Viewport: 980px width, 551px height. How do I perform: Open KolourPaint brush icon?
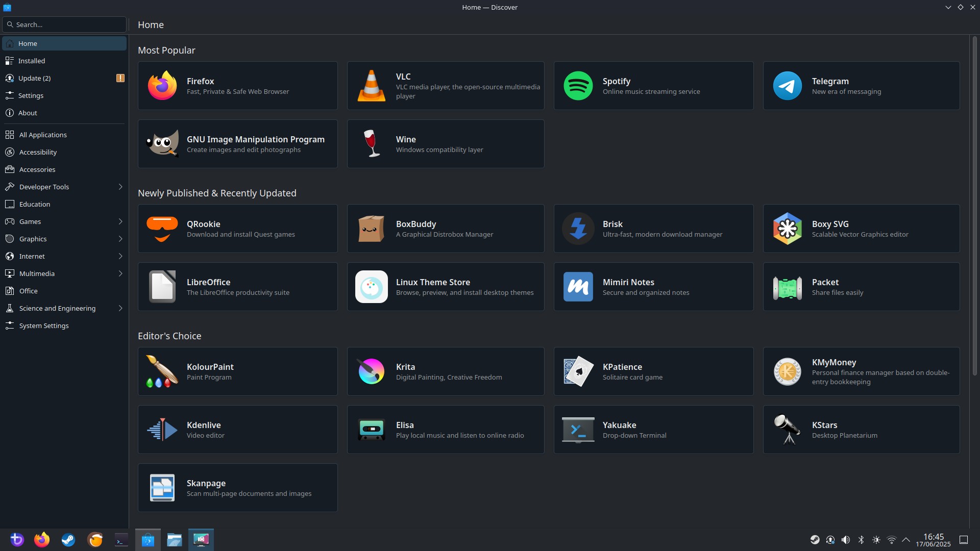(162, 371)
